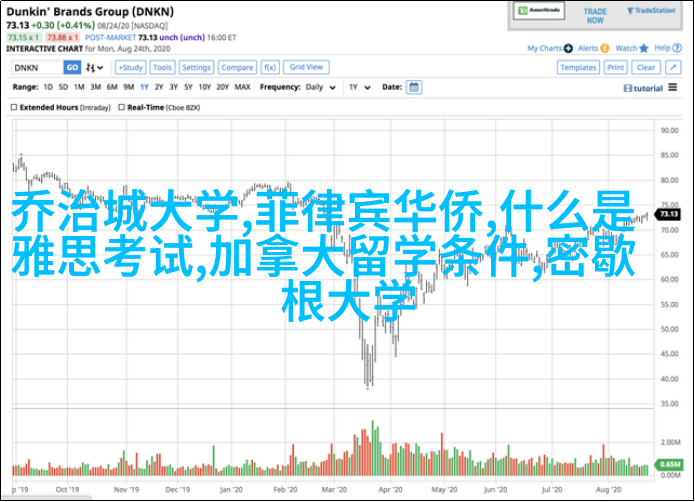
Task: Open My Charts link
Action: coord(544,48)
